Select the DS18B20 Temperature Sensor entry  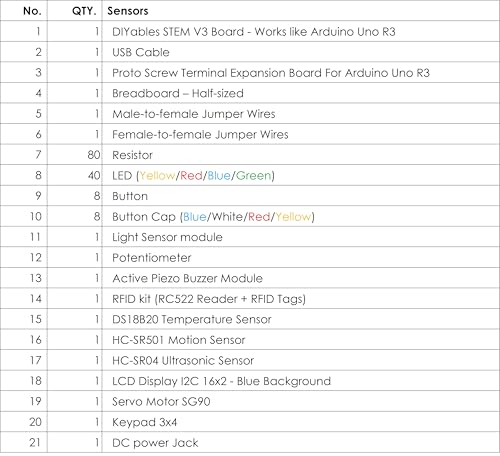coord(192,319)
